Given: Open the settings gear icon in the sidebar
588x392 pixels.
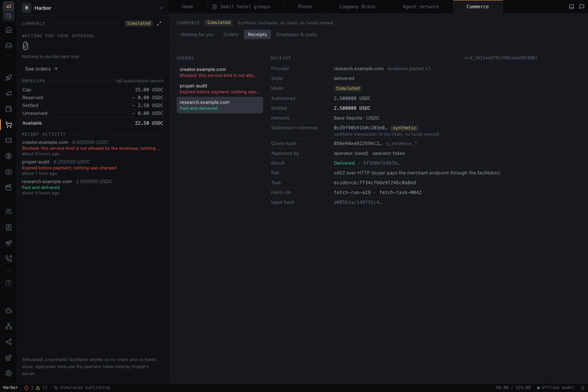Looking at the screenshot, I should coord(8,373).
